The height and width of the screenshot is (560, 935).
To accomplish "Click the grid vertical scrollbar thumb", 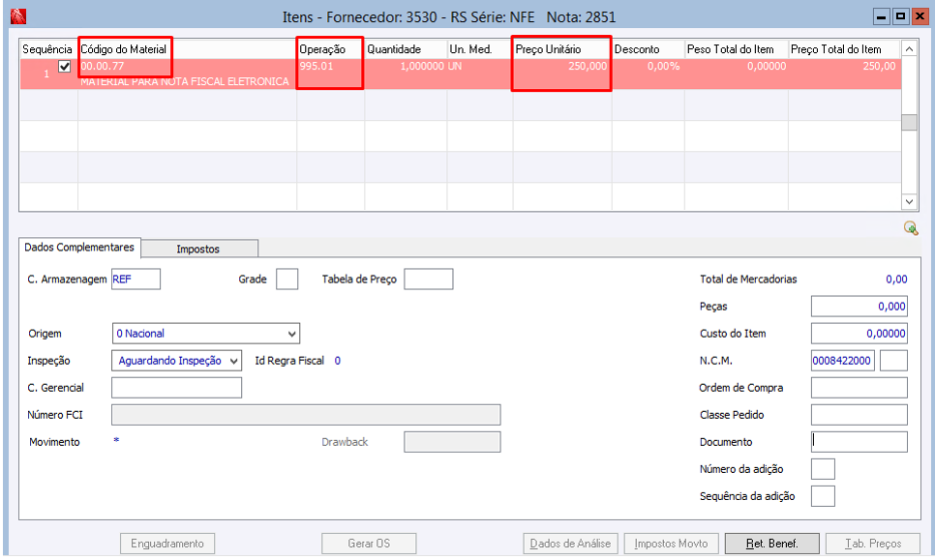I will click(909, 122).
